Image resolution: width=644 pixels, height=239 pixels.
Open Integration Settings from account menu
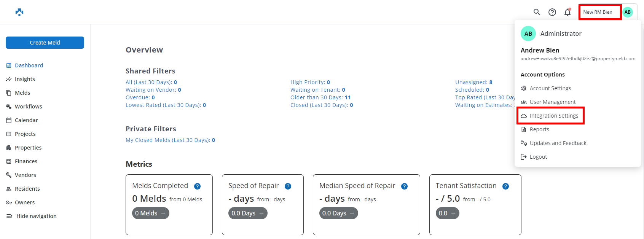coord(554,116)
